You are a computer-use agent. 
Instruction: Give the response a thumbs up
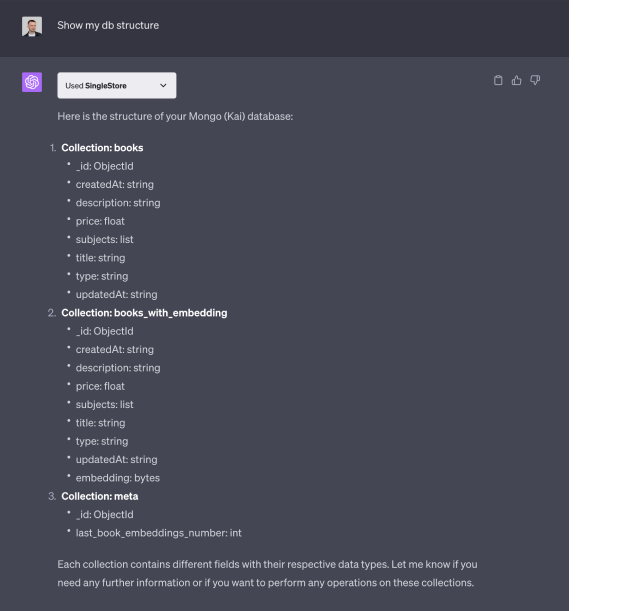click(516, 80)
